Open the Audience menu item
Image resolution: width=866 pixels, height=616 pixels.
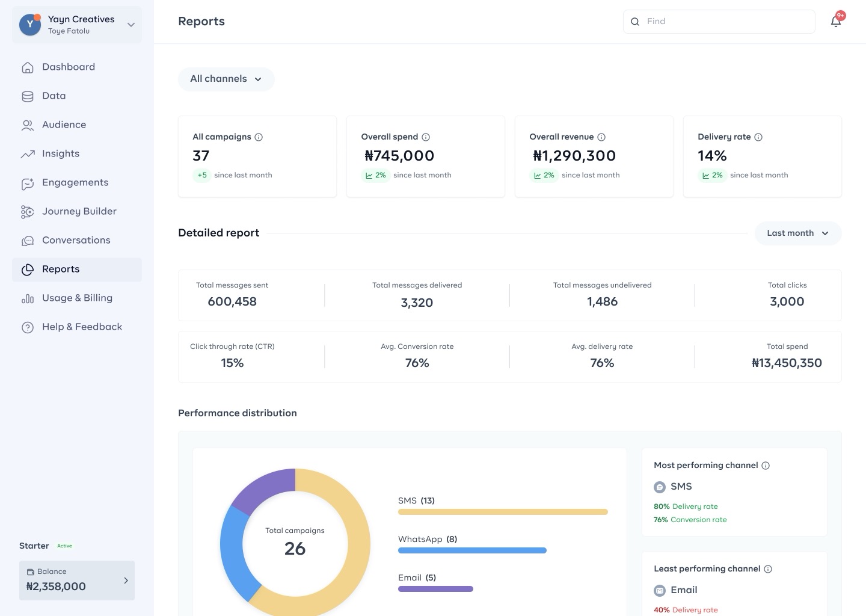(77, 125)
